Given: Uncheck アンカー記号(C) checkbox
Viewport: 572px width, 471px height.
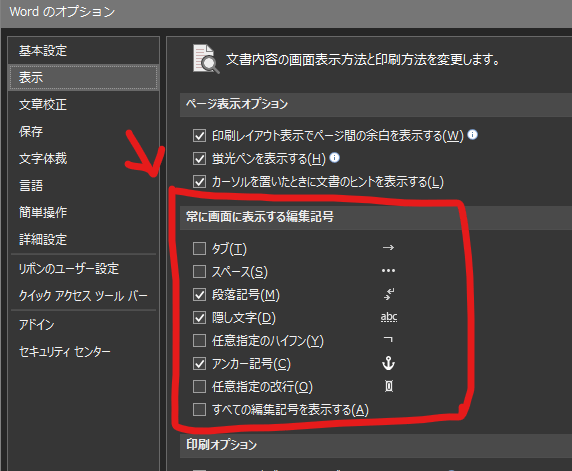Looking at the screenshot, I should click(x=199, y=363).
